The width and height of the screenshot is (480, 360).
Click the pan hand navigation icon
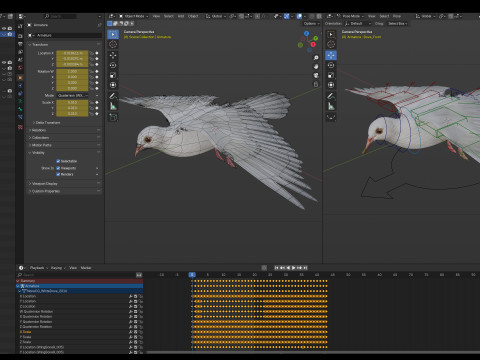pyautogui.click(x=316, y=67)
